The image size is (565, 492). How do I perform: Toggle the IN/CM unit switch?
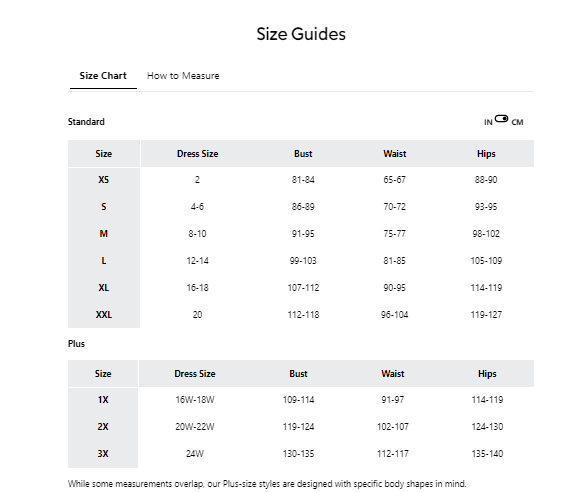[501, 119]
